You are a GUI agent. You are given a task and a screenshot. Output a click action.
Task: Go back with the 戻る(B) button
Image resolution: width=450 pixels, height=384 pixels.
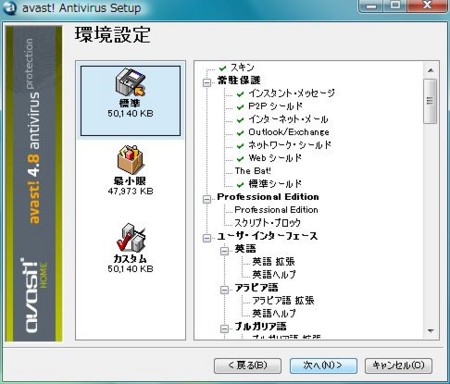[248, 366]
